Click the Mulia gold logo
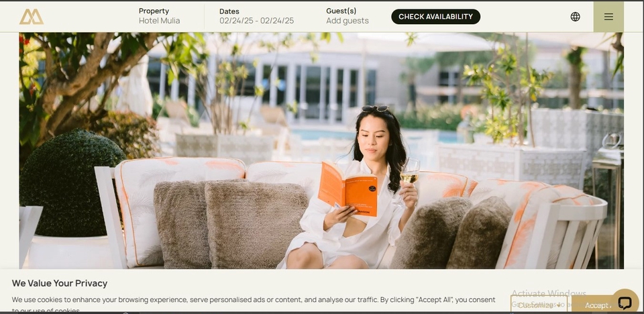This screenshot has height=314, width=644. click(32, 17)
